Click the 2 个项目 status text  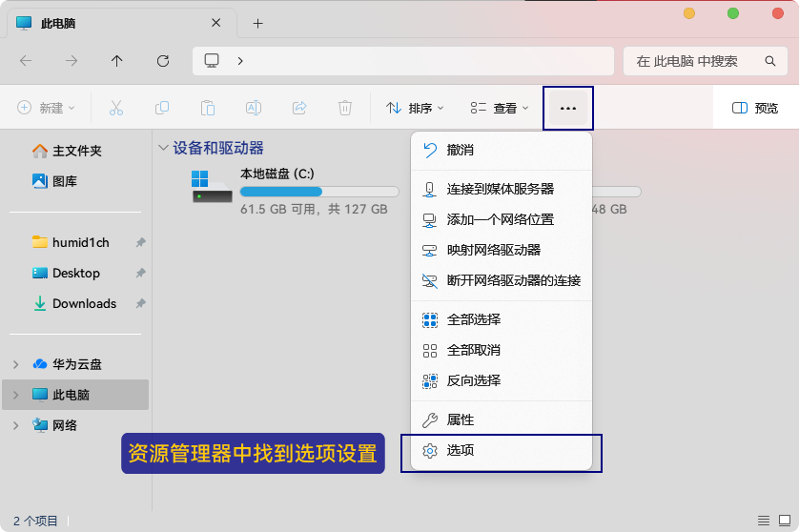pyautogui.click(x=35, y=521)
